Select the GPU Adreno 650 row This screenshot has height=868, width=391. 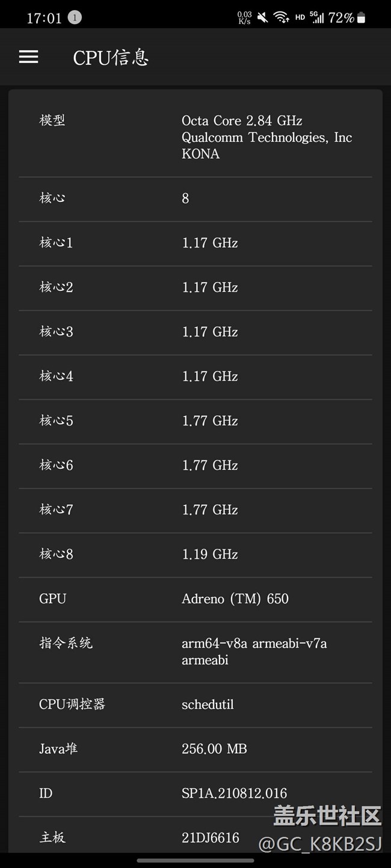click(195, 599)
